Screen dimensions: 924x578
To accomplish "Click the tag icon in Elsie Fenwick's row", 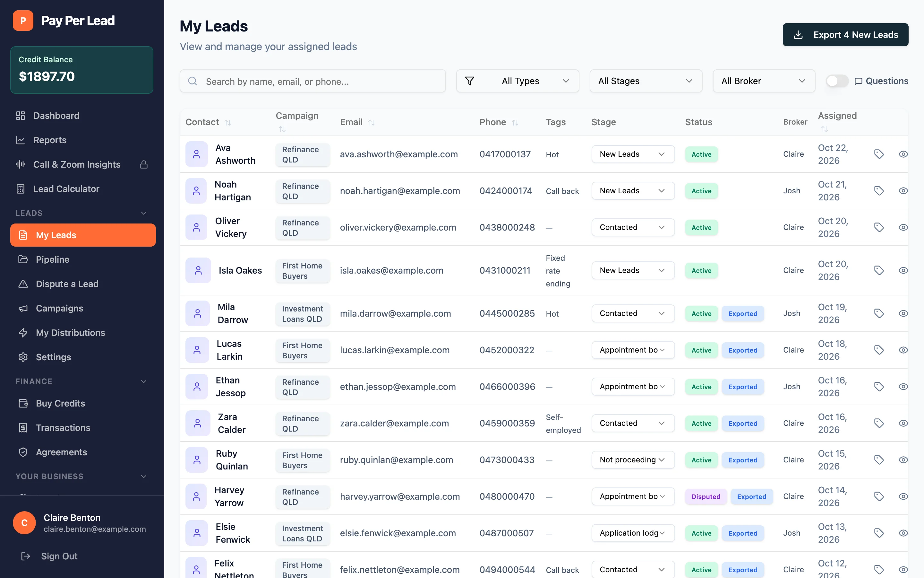I will point(879,533).
